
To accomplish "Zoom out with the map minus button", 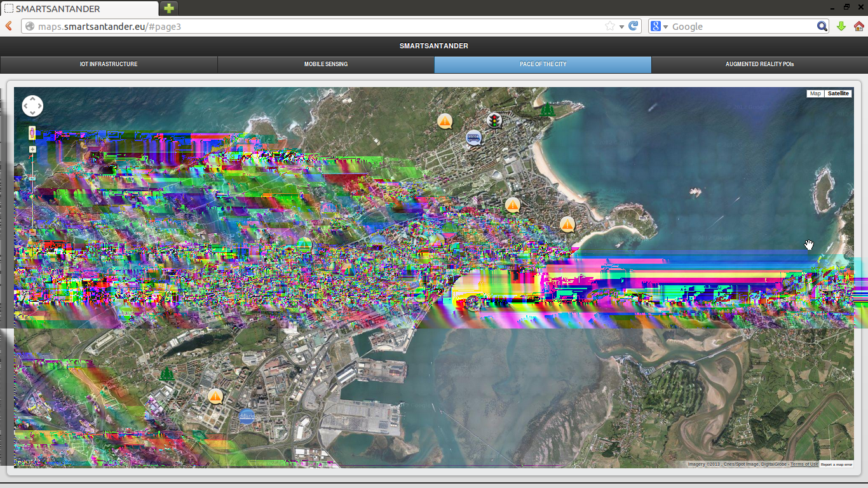I will click(x=32, y=233).
